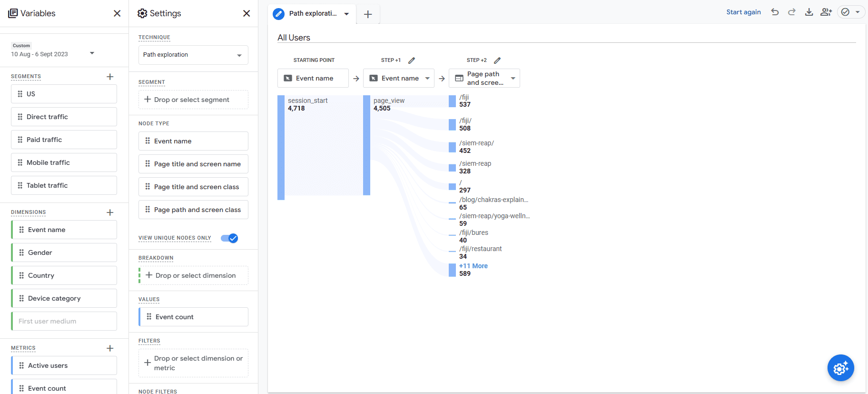
Task: Open the Path exploration tab menu
Action: click(346, 14)
